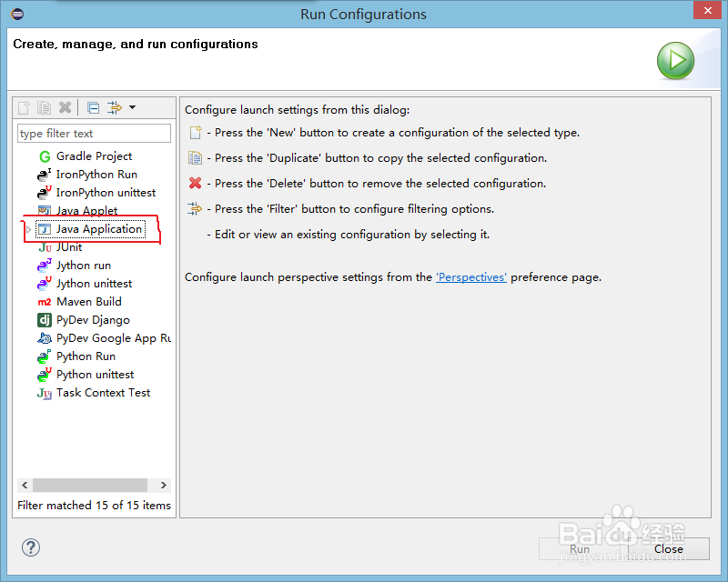Select the Python unittest icon
The image size is (728, 582).
point(44,375)
